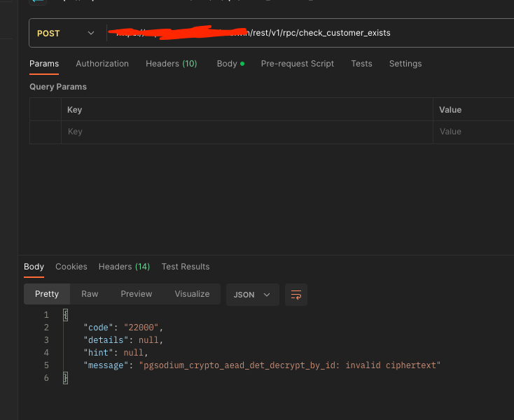Click the empty Key query param field
Screen dimensions: 514x420
point(246,132)
